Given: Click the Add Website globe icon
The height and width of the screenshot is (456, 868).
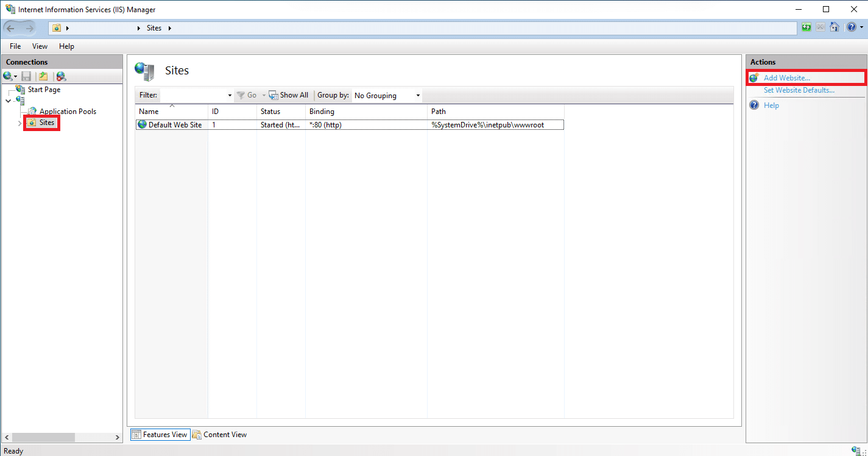Looking at the screenshot, I should (754, 78).
